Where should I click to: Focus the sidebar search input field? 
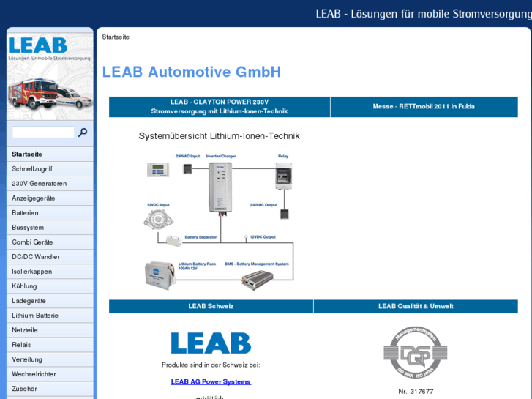43,133
